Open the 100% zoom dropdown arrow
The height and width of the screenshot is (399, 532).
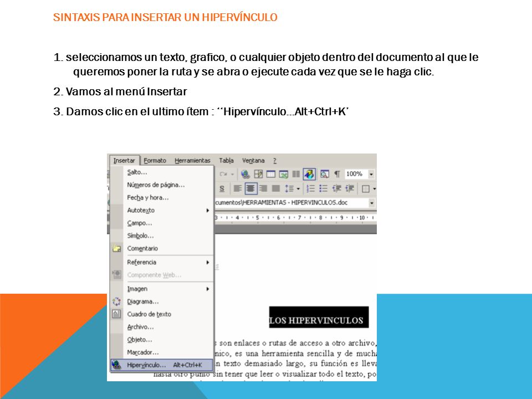click(x=371, y=175)
